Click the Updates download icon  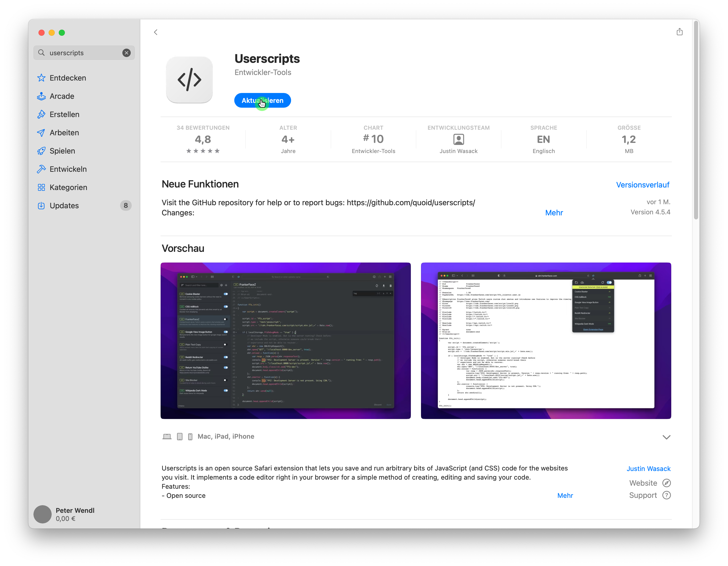pyautogui.click(x=41, y=206)
